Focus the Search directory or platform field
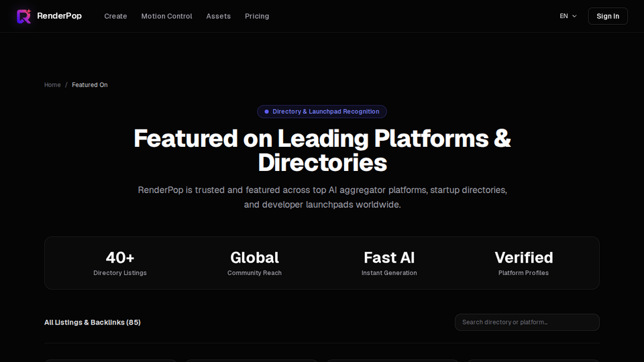The image size is (644, 362). [527, 322]
